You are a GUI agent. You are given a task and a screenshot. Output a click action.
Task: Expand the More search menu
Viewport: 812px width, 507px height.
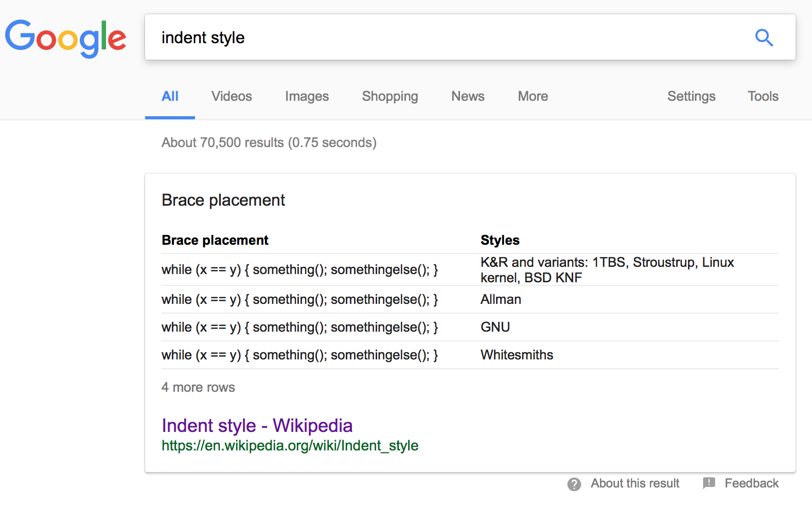point(533,96)
